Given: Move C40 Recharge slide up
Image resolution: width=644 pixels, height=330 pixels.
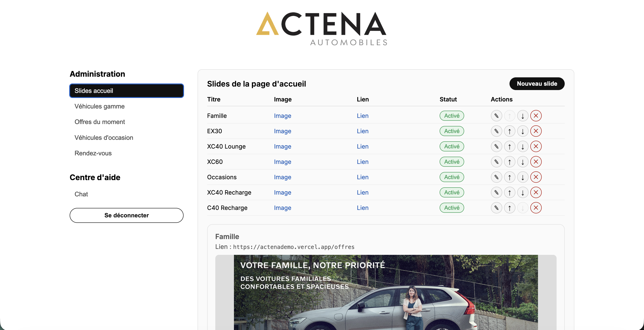Looking at the screenshot, I should click(x=510, y=208).
